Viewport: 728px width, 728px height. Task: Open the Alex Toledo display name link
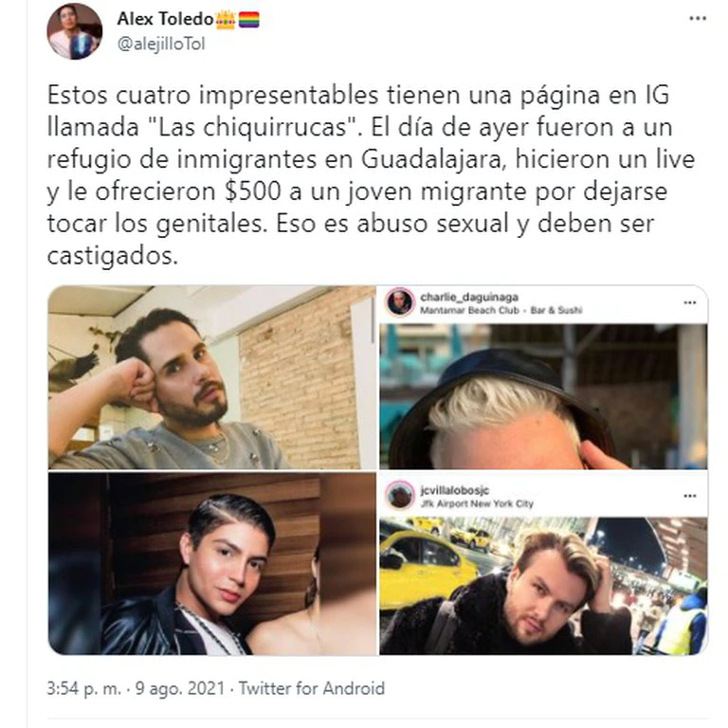pos(165,19)
